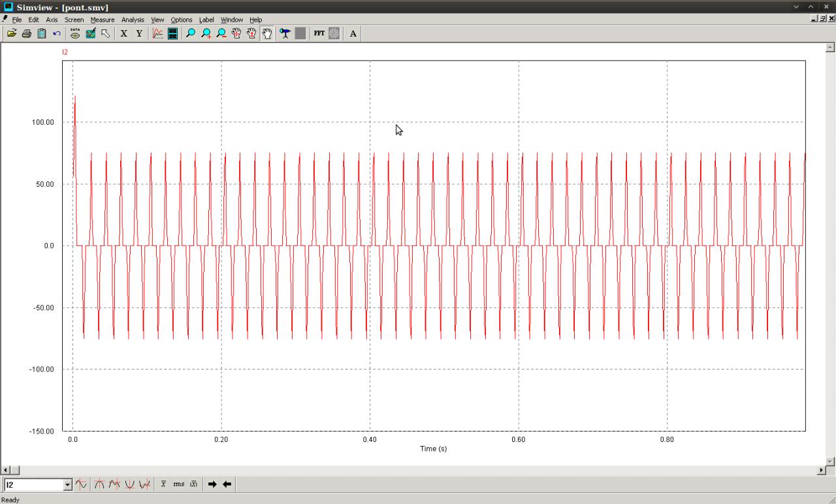
Task: Select the hand with red vertical arrows
Action: [x=251, y=33]
